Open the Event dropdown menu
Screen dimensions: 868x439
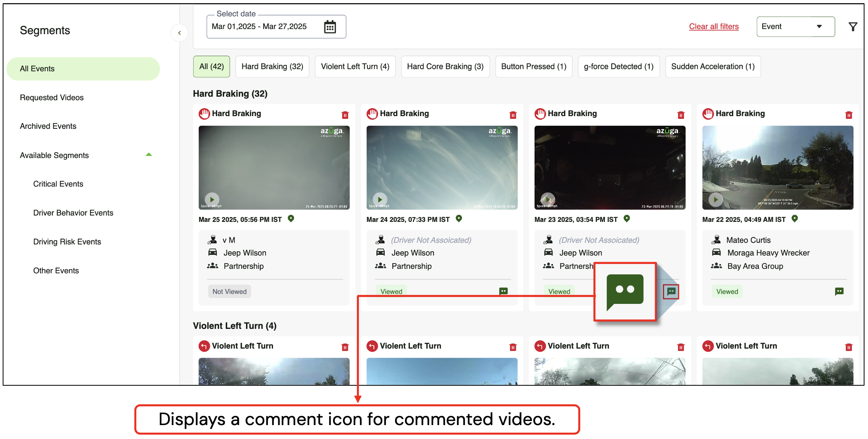[x=795, y=27]
